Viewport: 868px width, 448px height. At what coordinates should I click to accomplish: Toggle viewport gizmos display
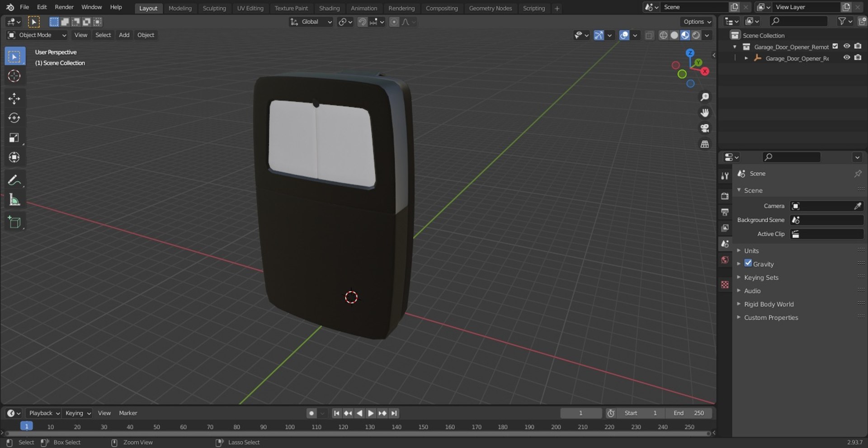(599, 35)
